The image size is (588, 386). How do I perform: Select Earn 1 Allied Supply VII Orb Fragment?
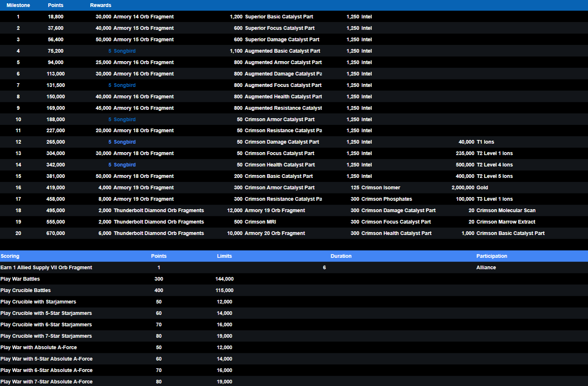click(x=46, y=267)
